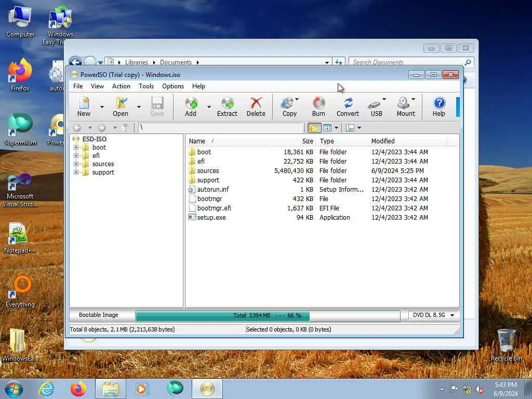
Task: Click the Help toolbar icon
Action: tap(438, 107)
